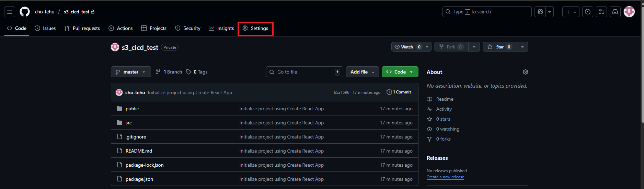Open commit message for package.json row

(281, 179)
